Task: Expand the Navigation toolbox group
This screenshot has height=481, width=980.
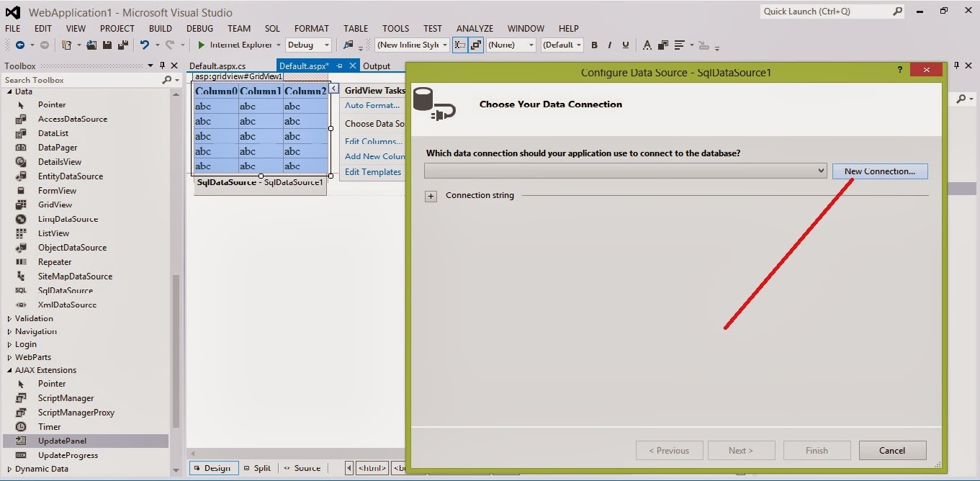Action: tap(9, 331)
